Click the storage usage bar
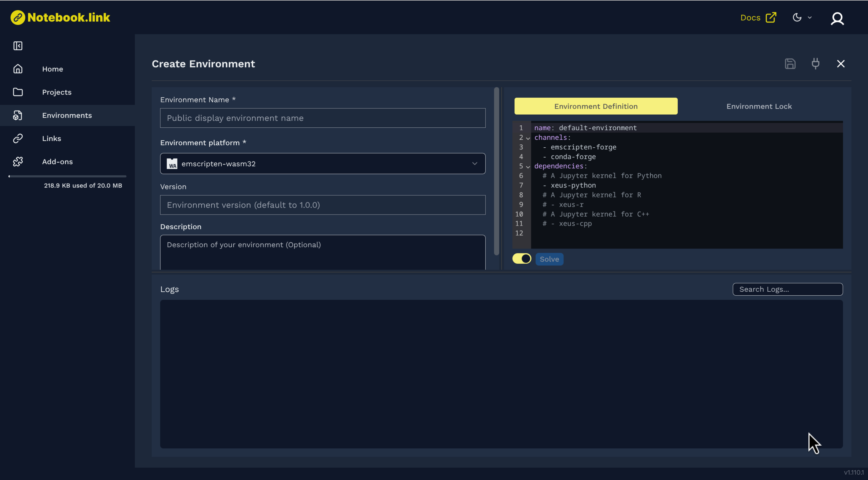The image size is (868, 480). [67, 176]
